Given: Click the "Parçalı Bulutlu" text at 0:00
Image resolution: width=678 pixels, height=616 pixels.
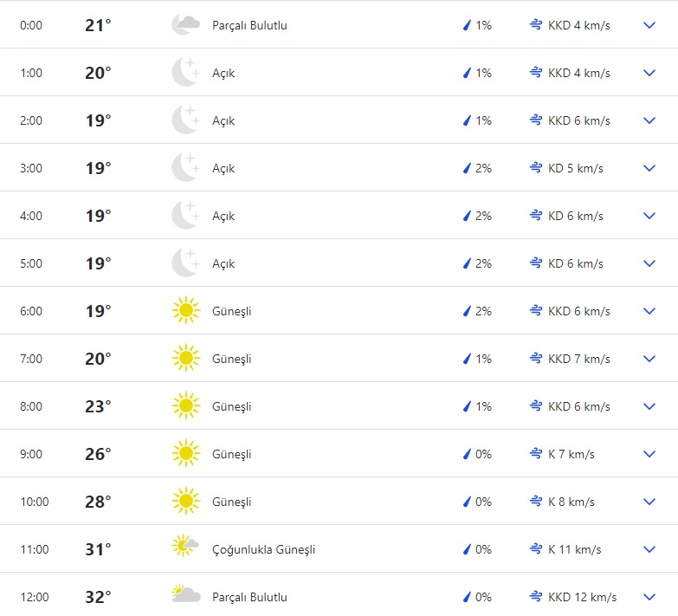Looking at the screenshot, I should (x=249, y=25).
